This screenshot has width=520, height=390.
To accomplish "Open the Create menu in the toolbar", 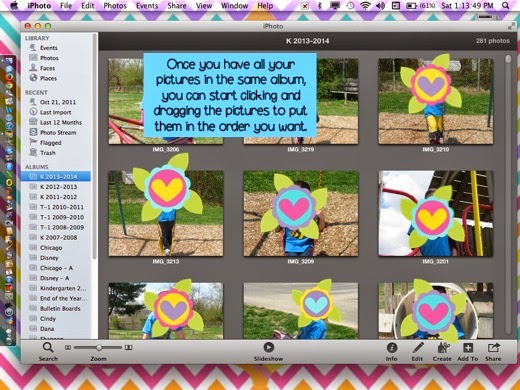I will pos(443,348).
